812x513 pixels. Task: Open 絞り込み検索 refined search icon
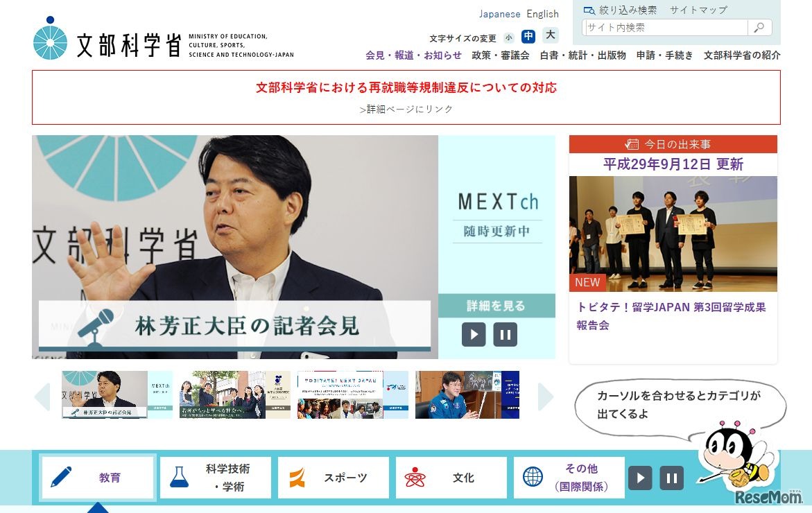(x=589, y=10)
